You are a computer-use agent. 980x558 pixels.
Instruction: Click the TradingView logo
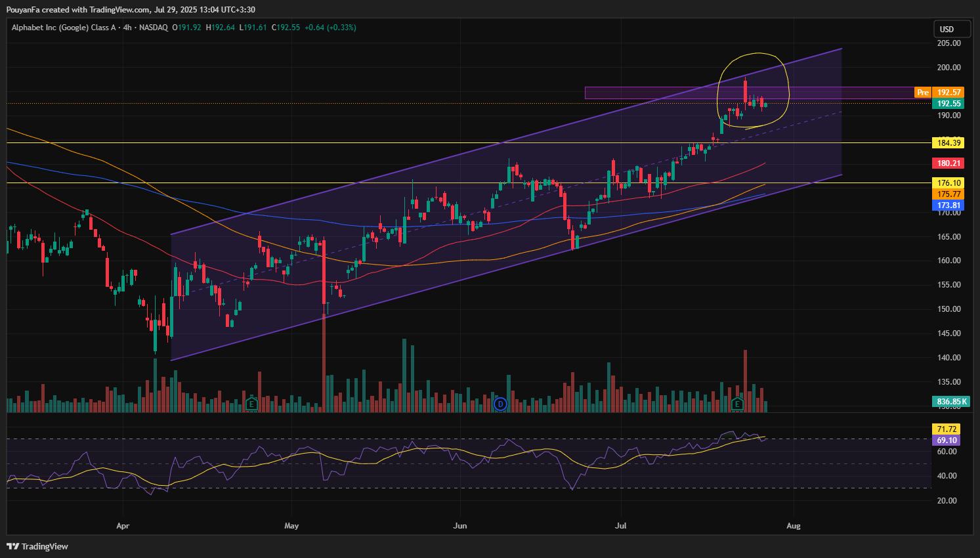(x=37, y=546)
